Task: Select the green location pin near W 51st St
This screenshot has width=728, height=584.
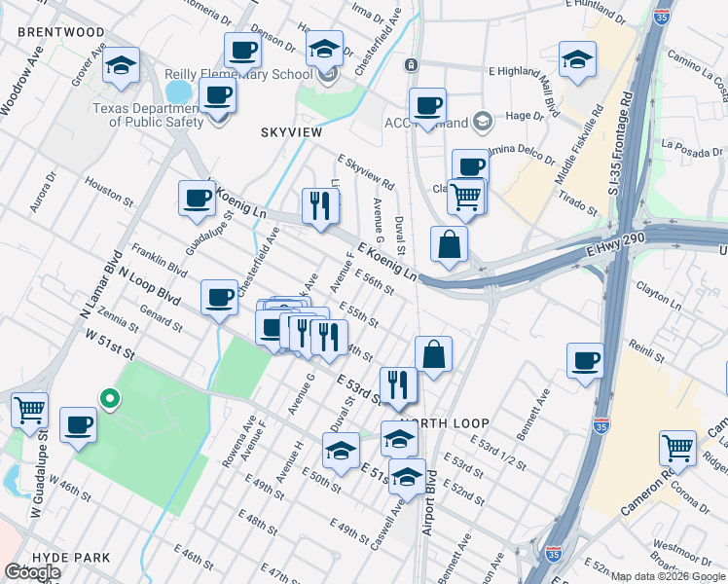Action: click(110, 400)
